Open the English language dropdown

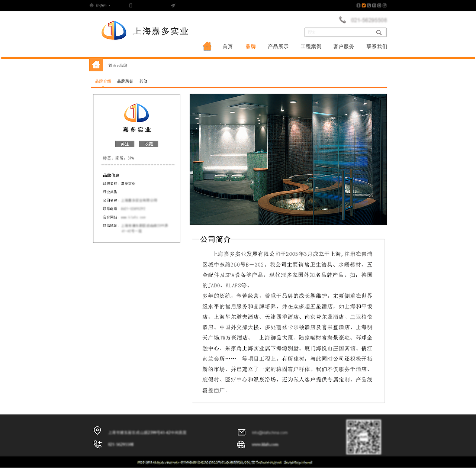pos(100,5)
